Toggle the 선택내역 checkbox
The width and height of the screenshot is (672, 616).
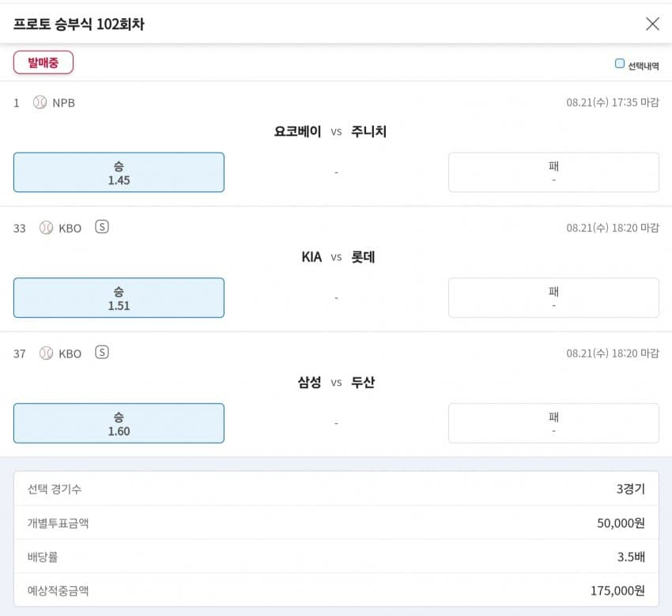coord(620,64)
